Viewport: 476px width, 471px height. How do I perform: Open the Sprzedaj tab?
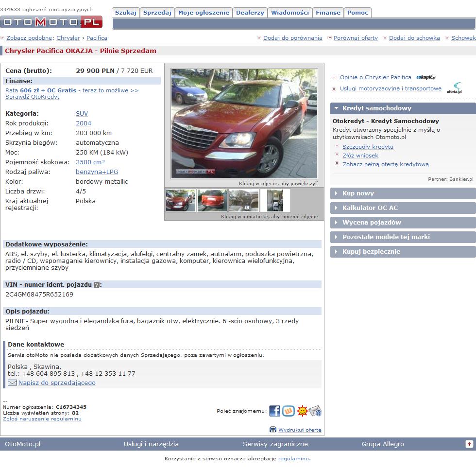point(157,13)
